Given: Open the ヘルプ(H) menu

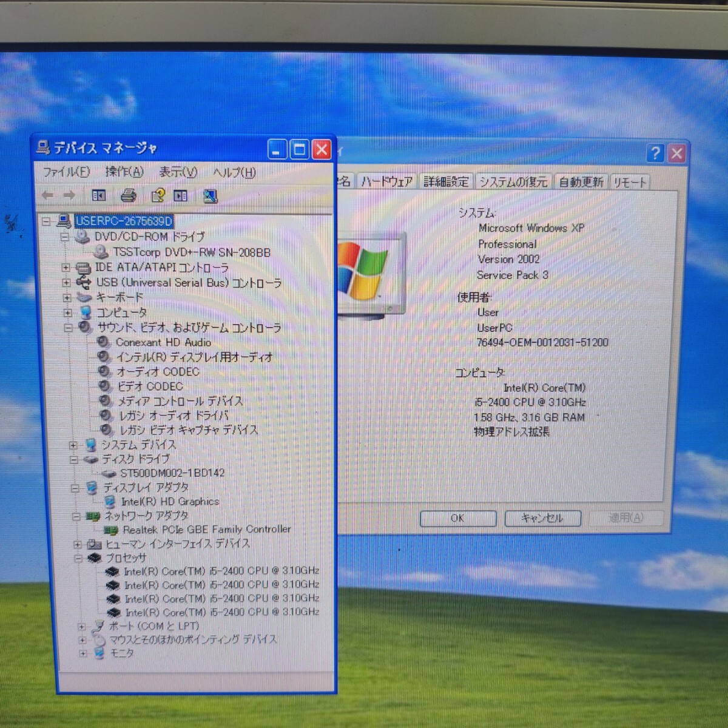Looking at the screenshot, I should (x=234, y=173).
